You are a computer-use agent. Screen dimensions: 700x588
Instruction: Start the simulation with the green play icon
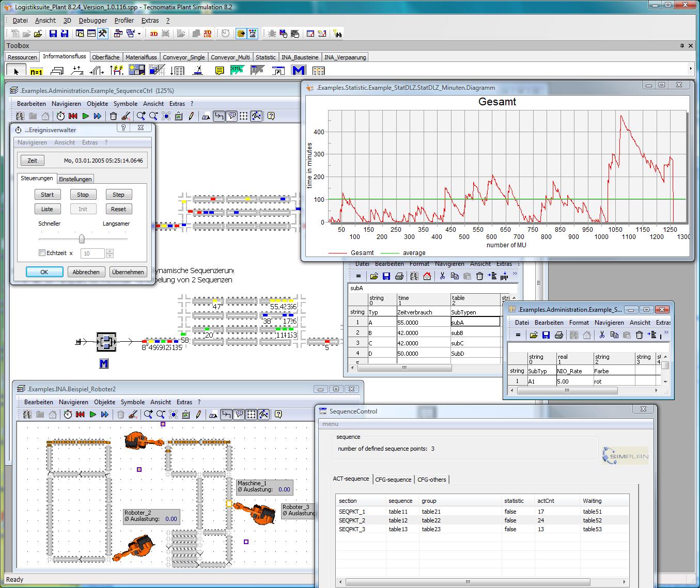(86, 116)
